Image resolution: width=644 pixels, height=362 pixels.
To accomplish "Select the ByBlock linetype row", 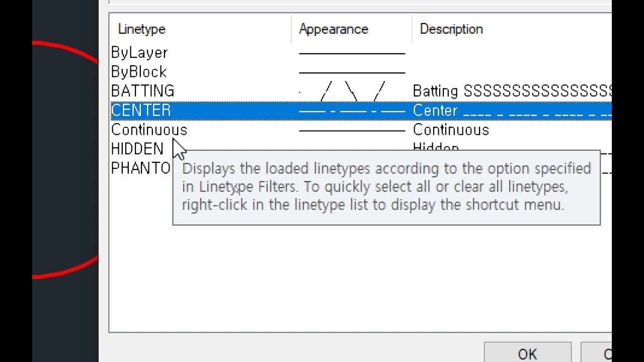I will pos(139,72).
